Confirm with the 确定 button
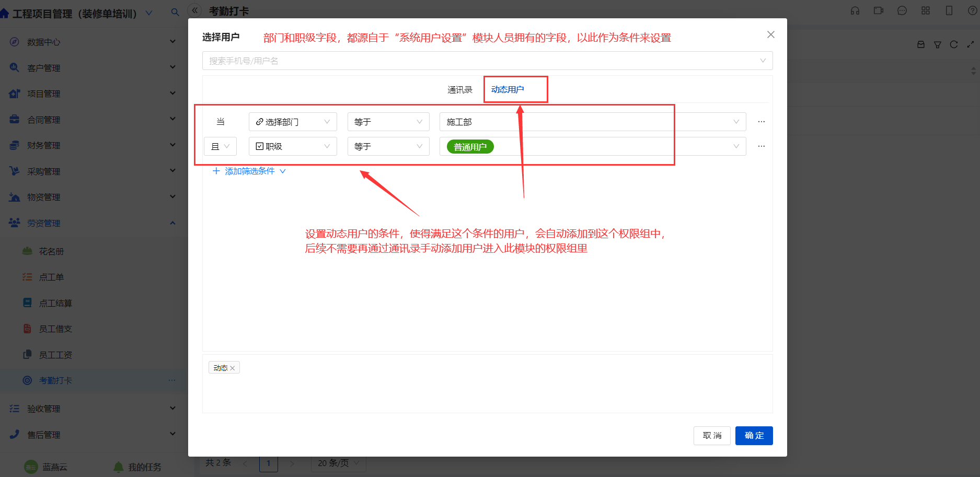Viewport: 980px width, 477px height. click(x=754, y=436)
